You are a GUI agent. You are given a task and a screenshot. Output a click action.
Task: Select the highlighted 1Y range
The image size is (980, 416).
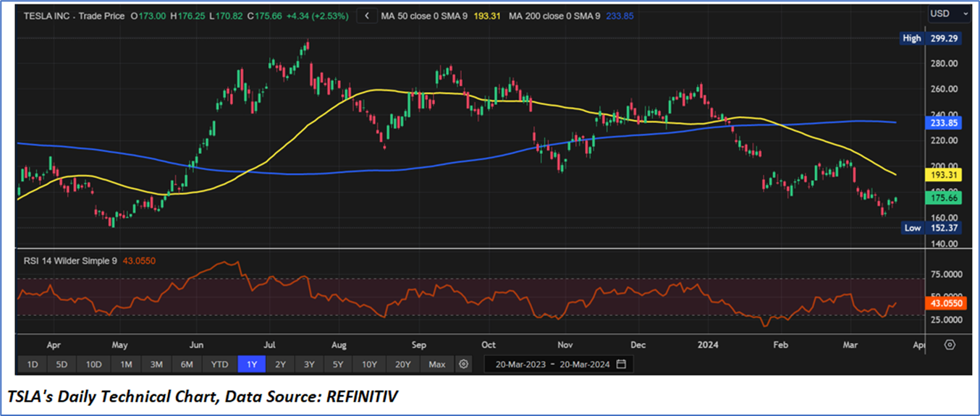[251, 364]
